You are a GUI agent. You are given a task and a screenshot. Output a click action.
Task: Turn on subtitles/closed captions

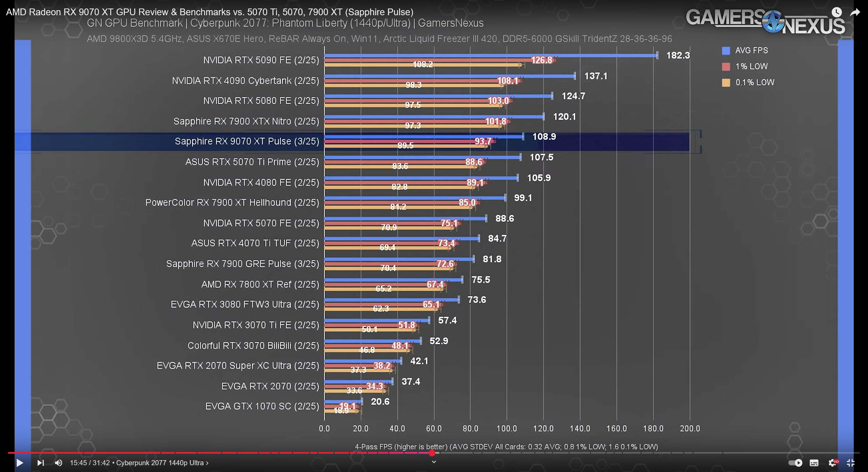pos(814,463)
